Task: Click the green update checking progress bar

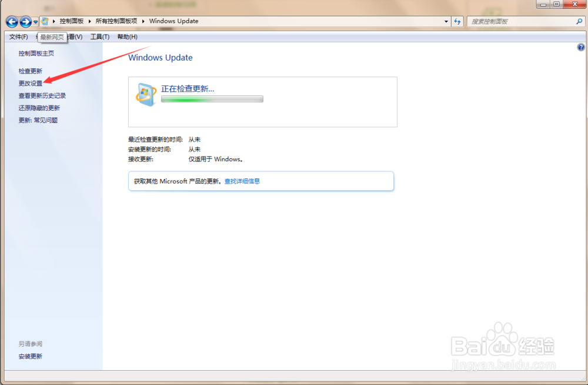Action: (x=212, y=99)
